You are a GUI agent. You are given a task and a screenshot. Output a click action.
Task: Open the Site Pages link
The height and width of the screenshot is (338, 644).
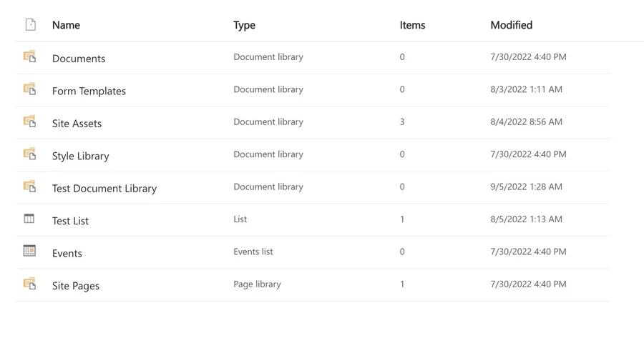[76, 286]
